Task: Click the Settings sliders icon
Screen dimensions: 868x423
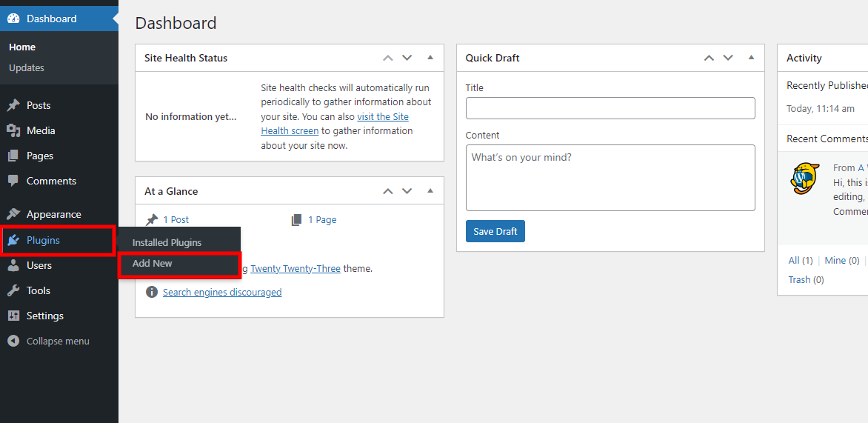Action: pyautogui.click(x=13, y=316)
